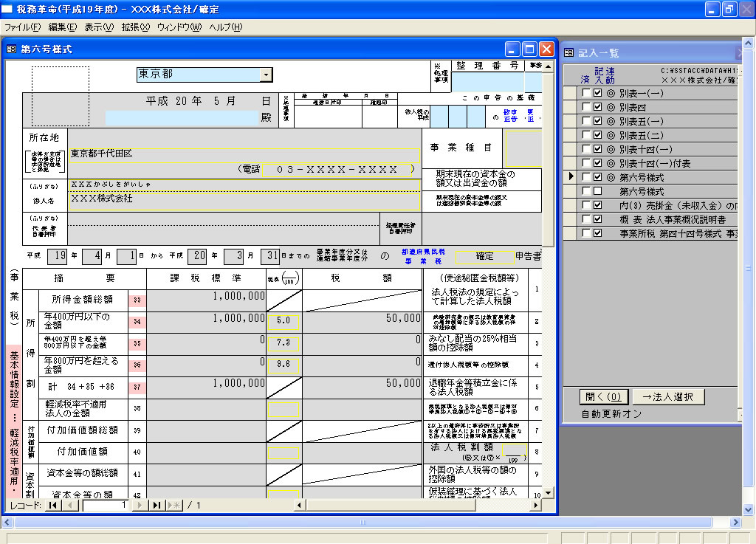Click the row pointer arrow next to 第六号様式
The height and width of the screenshot is (544, 756).
[571, 176]
